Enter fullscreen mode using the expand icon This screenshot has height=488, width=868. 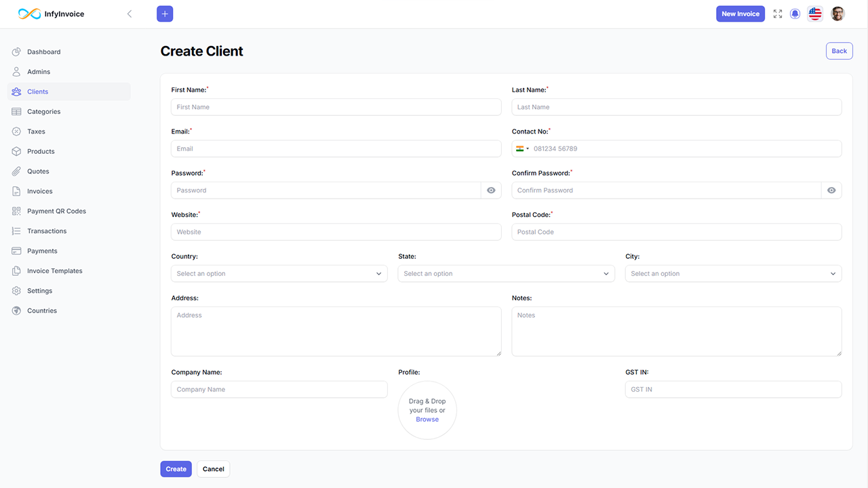(777, 14)
